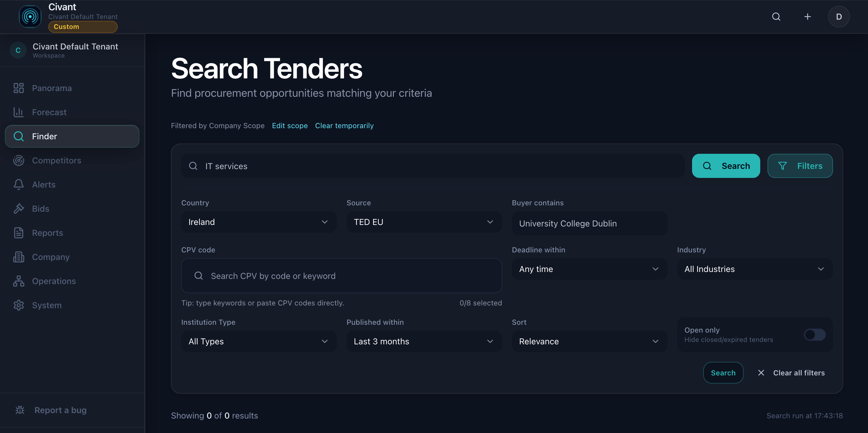
Task: Go to the Alerts section
Action: point(44,185)
